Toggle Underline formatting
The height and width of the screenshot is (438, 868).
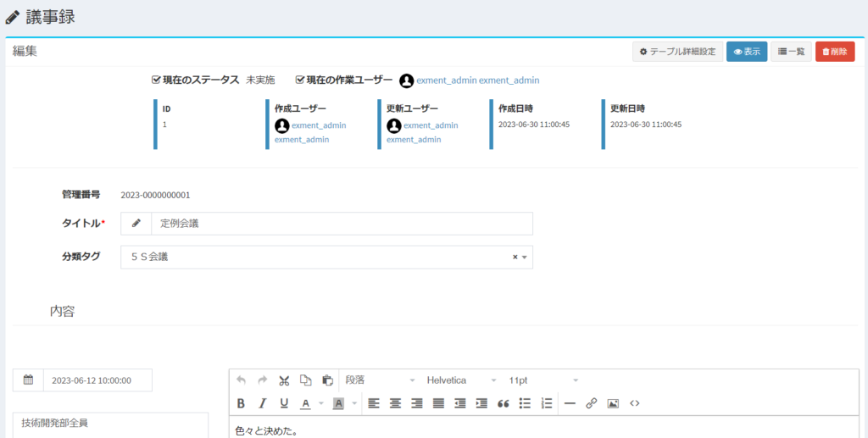coord(284,404)
